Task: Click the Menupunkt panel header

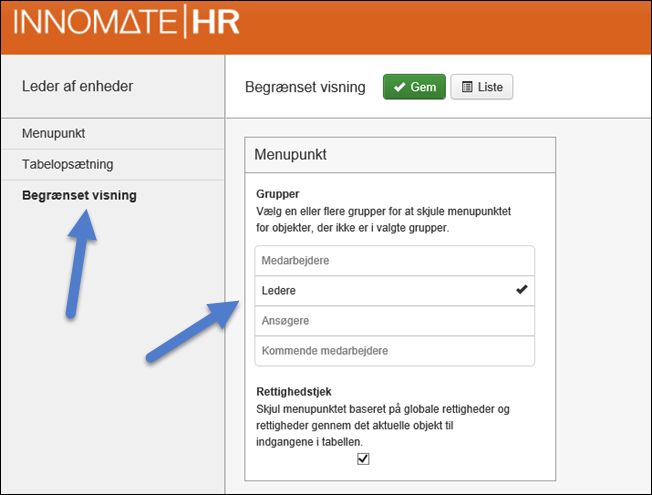Action: (400, 156)
